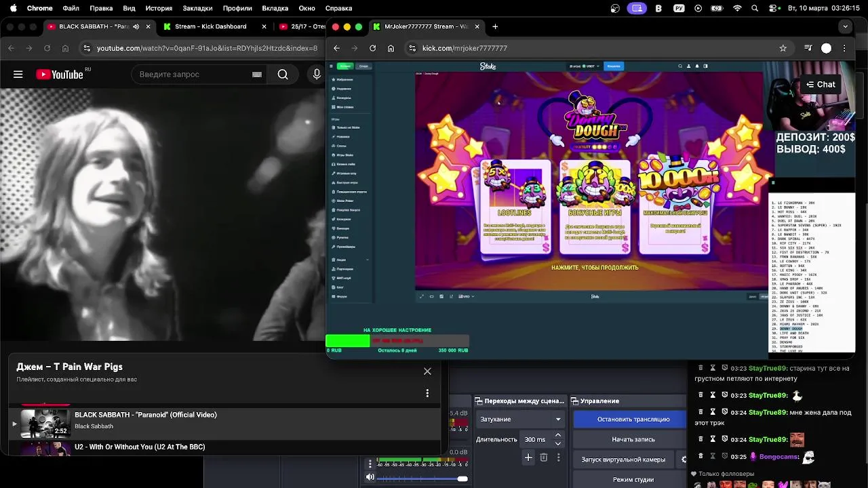Open the Файл menu
Screen dimensions: 868x488
pos(71,8)
